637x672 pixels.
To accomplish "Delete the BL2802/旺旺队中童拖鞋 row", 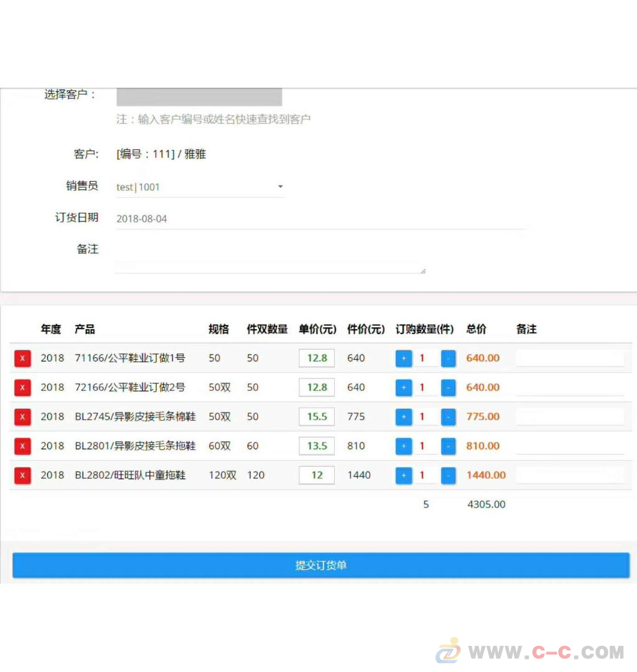I will [x=22, y=475].
